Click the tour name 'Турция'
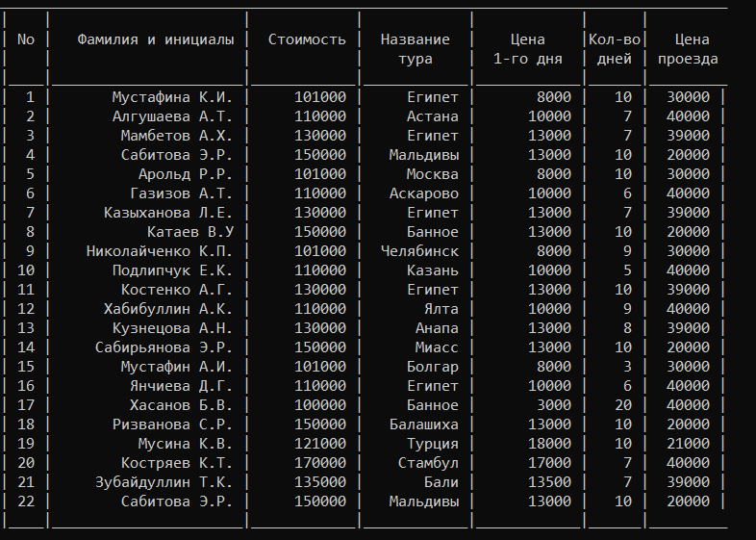 433,444
